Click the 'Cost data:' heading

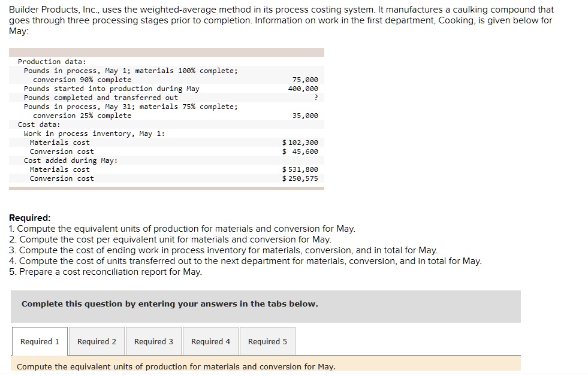39,125
